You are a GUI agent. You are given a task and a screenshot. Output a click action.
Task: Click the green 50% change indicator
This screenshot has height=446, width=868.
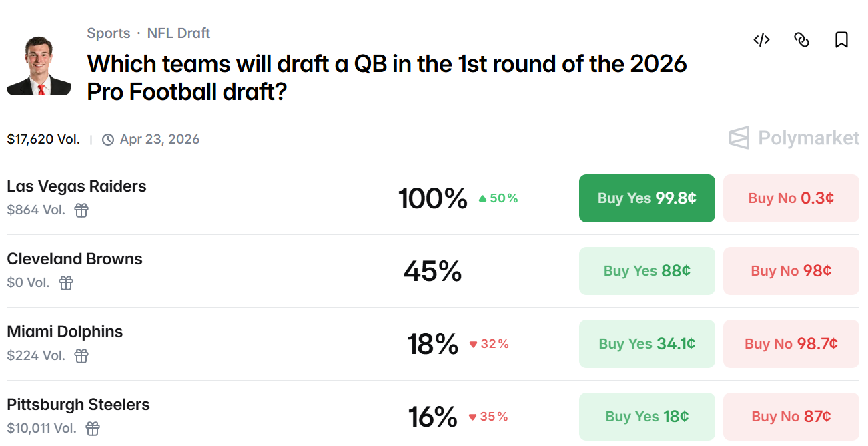click(498, 198)
